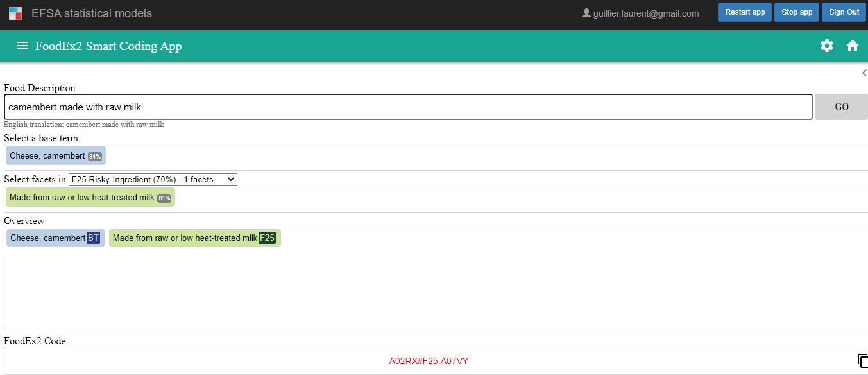
Task: Click the user profile icon
Action: point(586,13)
